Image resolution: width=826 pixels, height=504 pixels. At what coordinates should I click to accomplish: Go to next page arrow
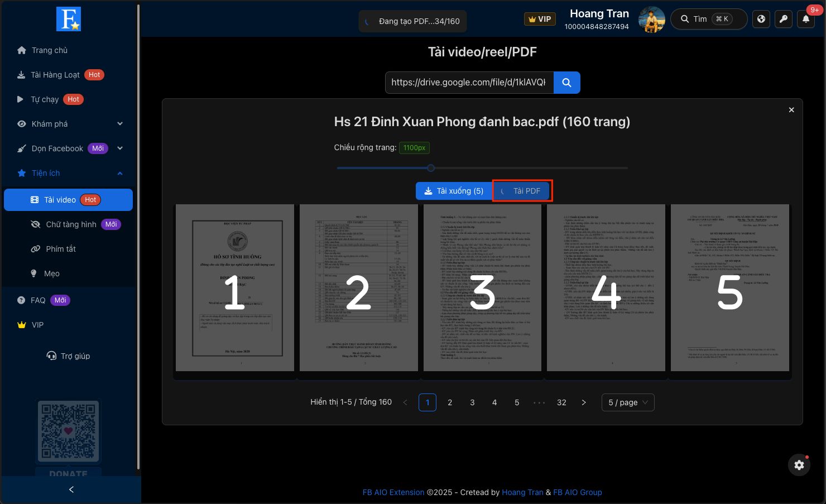[x=584, y=402]
